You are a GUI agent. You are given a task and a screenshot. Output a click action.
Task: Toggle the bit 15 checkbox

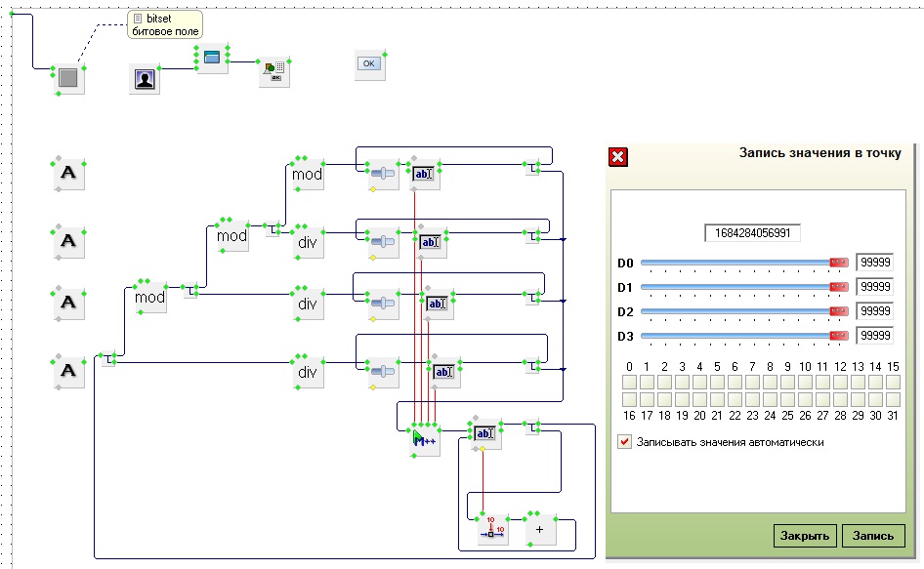(893, 382)
